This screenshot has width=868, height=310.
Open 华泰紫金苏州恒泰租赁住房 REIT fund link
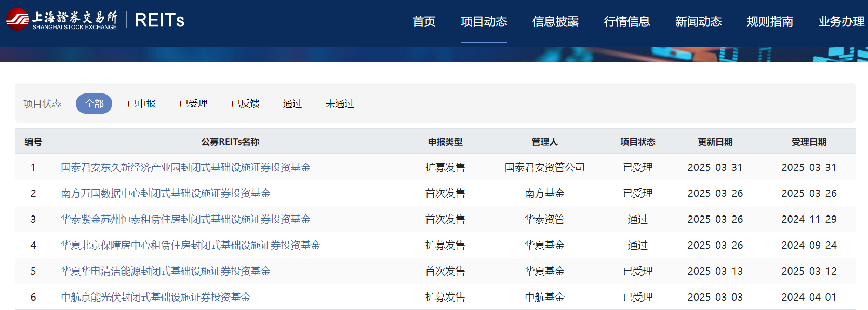click(x=185, y=219)
